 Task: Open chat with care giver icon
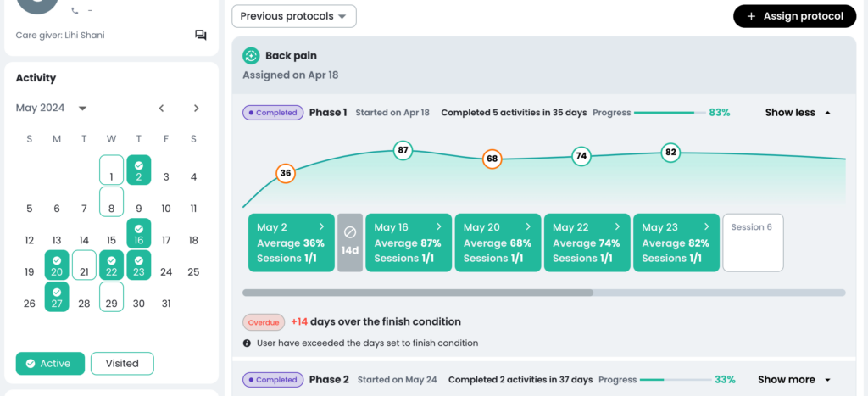click(200, 36)
